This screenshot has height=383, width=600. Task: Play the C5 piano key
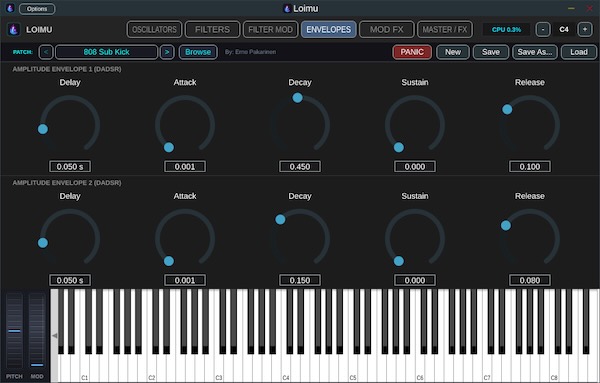[353, 367]
